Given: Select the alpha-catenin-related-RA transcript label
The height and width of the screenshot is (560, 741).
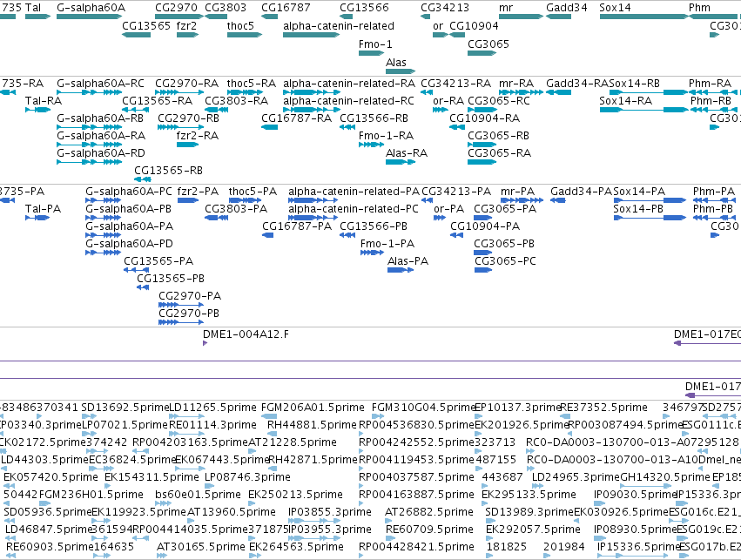Looking at the screenshot, I should click(x=349, y=84).
